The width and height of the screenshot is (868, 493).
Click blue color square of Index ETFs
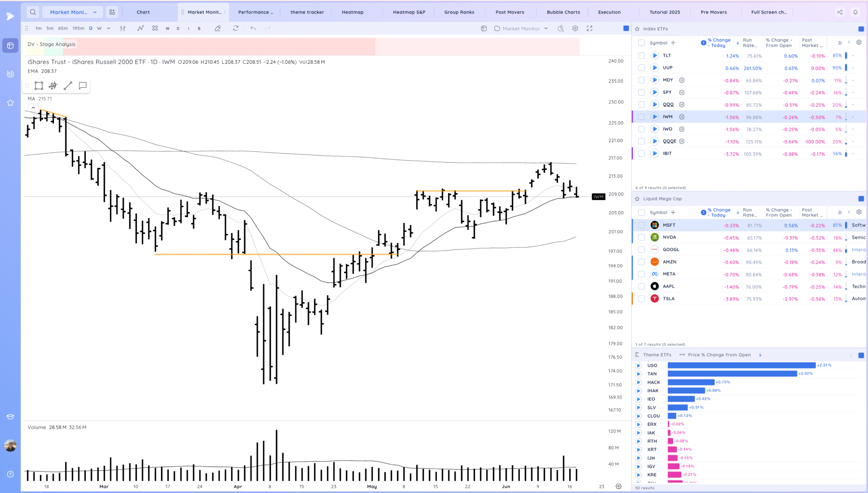tap(861, 29)
